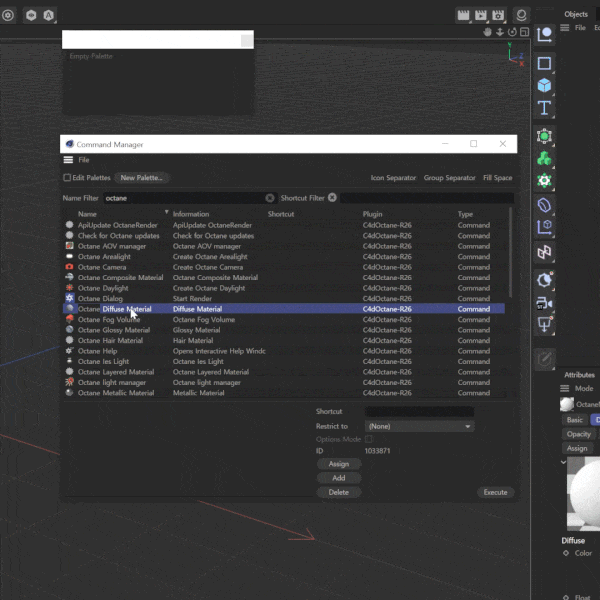Click the New Palette... button
This screenshot has width=600, height=600.
point(142,178)
